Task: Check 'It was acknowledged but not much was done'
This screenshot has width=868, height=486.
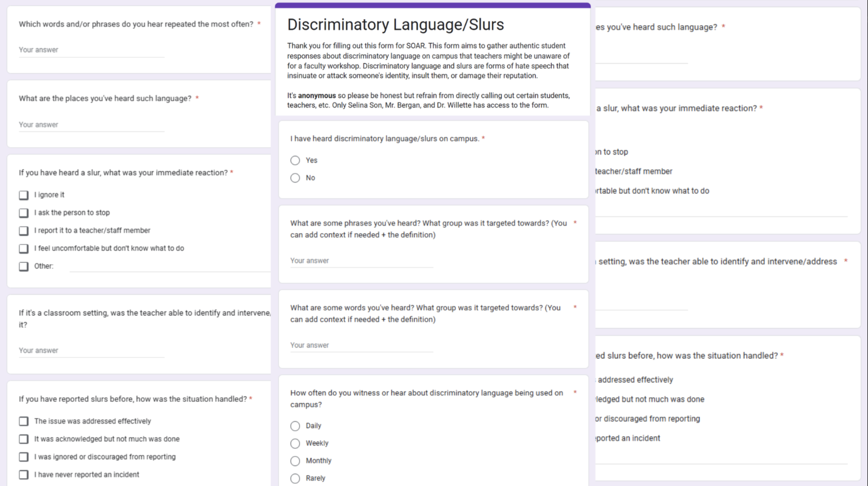Action: pos(24,439)
